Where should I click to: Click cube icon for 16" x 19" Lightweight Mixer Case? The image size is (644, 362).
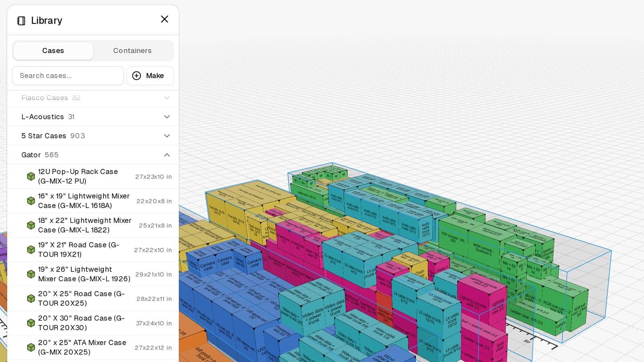[31, 201]
